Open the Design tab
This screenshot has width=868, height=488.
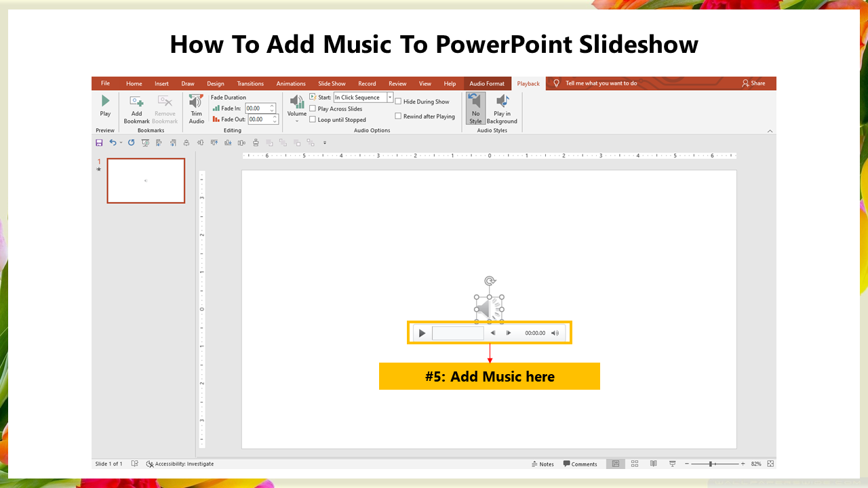point(216,83)
